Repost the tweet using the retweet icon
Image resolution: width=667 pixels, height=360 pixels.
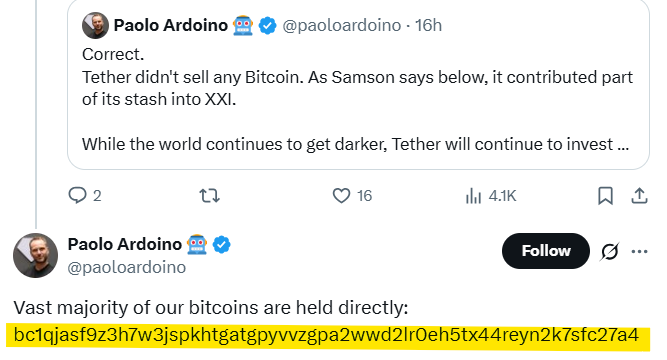pos(209,196)
